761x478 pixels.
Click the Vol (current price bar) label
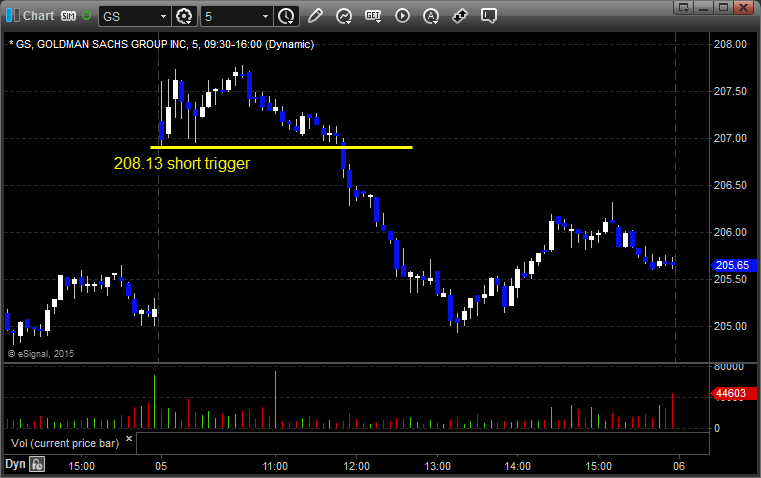pyautogui.click(x=65, y=443)
